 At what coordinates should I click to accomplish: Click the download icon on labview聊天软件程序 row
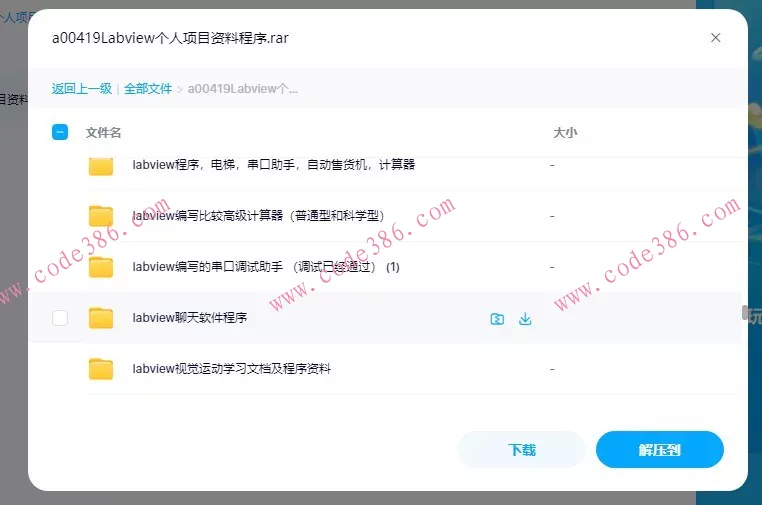click(525, 319)
